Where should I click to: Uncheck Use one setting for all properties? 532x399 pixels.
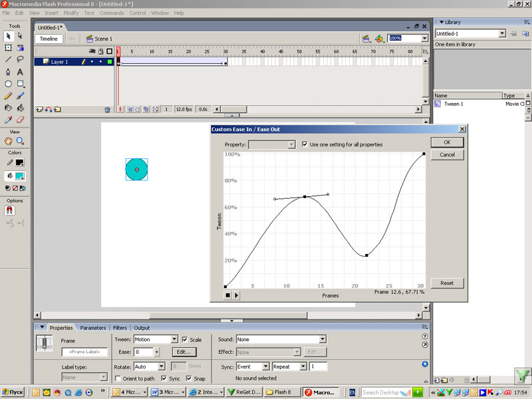[305, 144]
